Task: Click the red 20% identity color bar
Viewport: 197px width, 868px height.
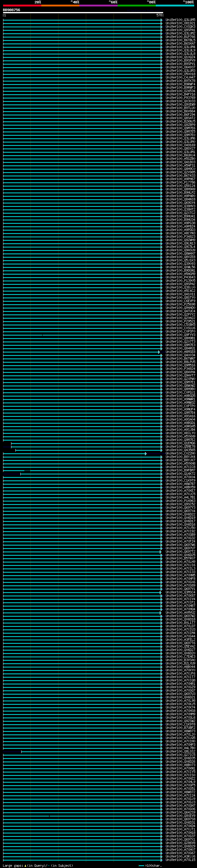Action: (22, 6)
